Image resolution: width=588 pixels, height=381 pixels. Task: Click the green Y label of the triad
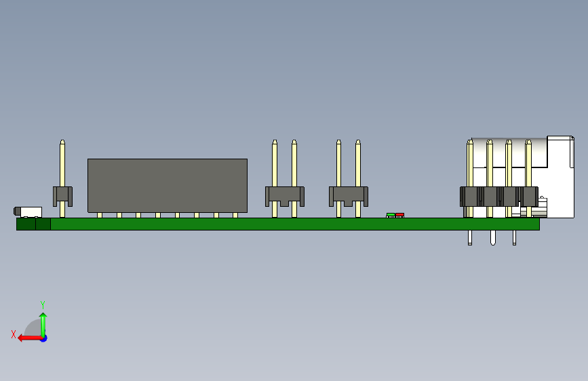pos(43,304)
